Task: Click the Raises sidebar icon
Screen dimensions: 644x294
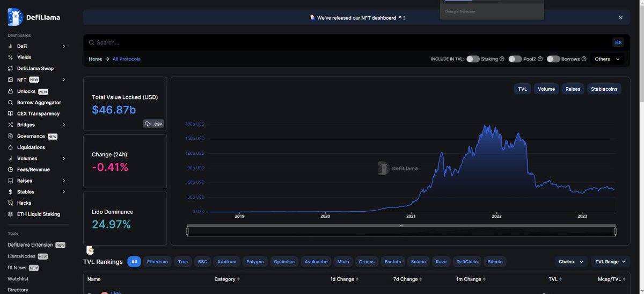Action: point(10,181)
